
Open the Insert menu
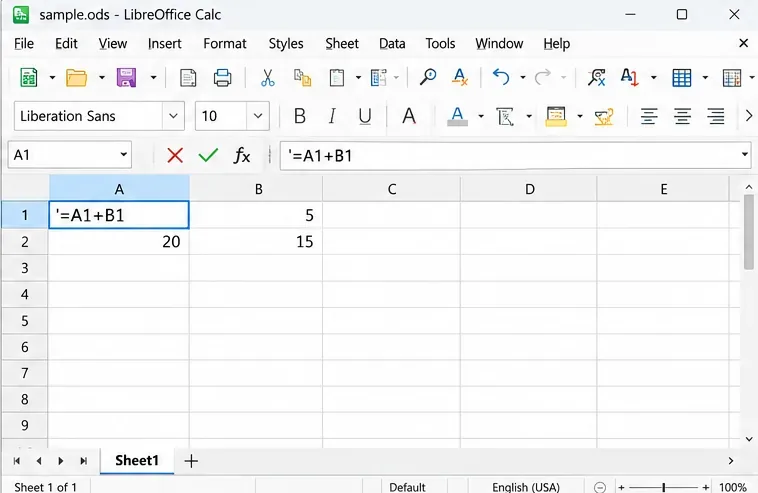(x=164, y=44)
